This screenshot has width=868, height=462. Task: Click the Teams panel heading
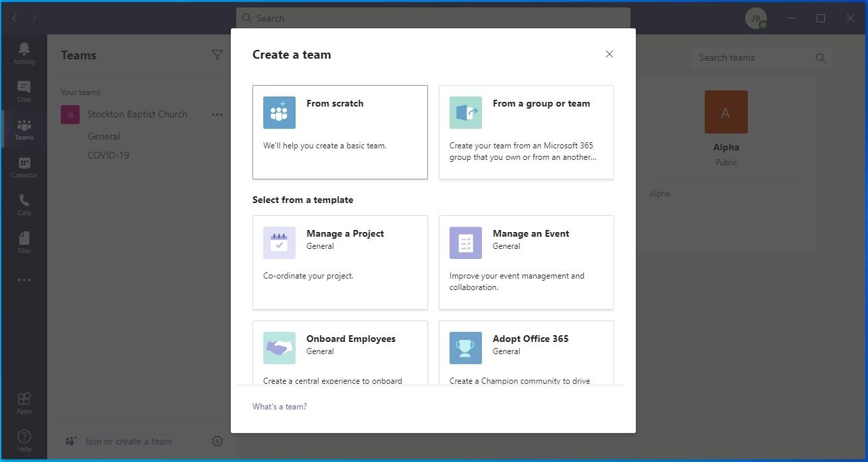tap(78, 55)
